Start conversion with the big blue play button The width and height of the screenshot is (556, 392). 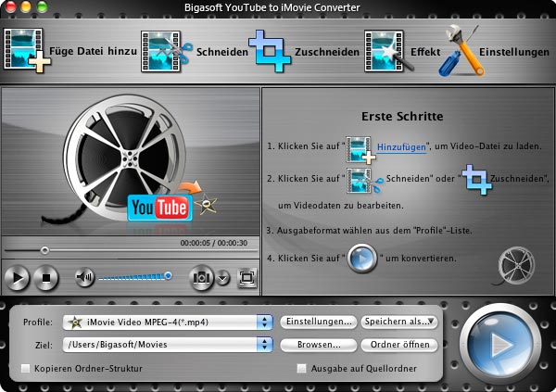click(x=500, y=344)
